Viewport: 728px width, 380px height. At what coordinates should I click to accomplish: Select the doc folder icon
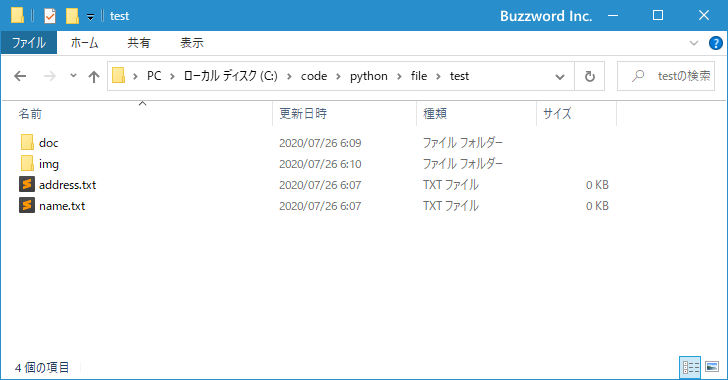coord(27,142)
